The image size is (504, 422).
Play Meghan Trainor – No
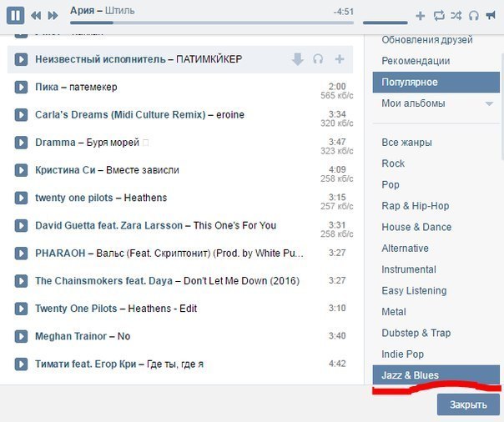tap(22, 336)
